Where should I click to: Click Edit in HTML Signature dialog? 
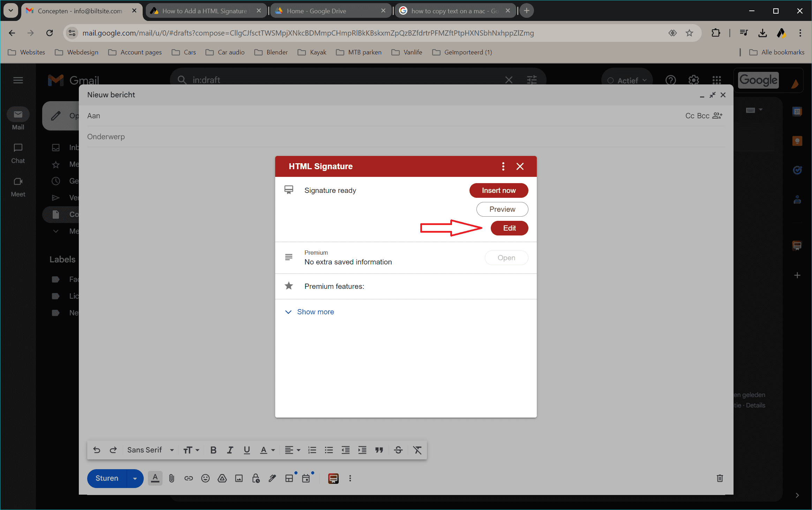(x=509, y=228)
